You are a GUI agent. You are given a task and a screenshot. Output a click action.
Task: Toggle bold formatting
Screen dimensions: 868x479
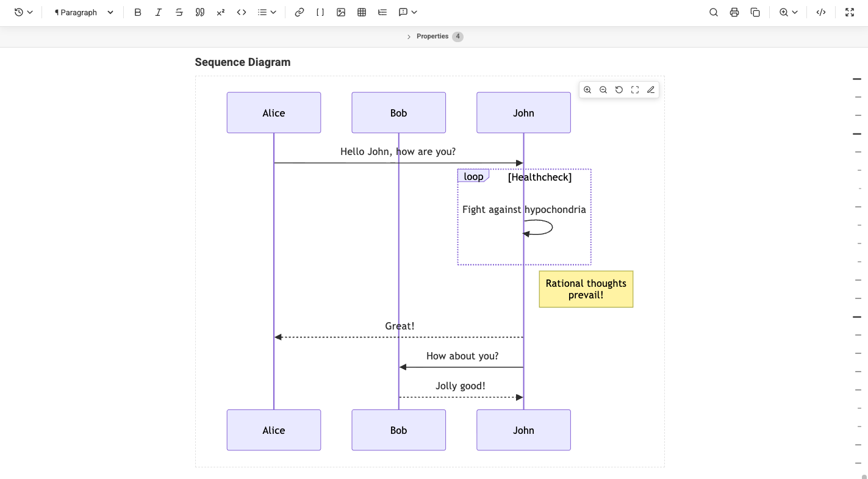[138, 12]
